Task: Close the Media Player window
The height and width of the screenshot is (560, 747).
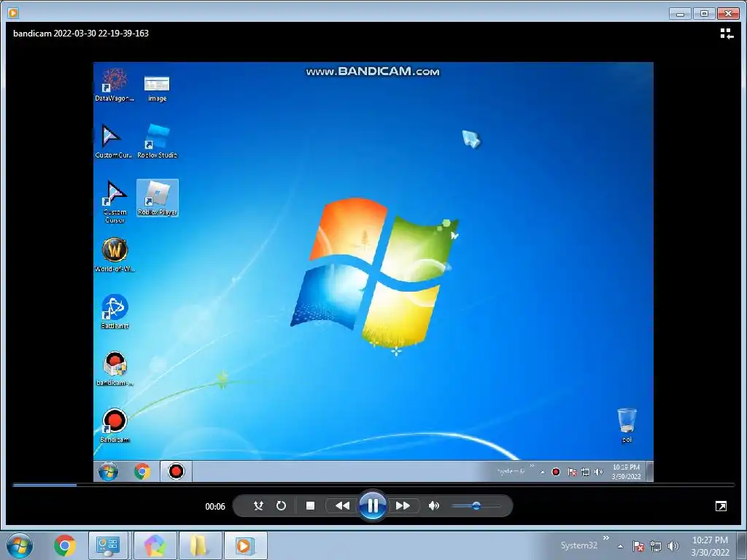Action: click(x=728, y=13)
